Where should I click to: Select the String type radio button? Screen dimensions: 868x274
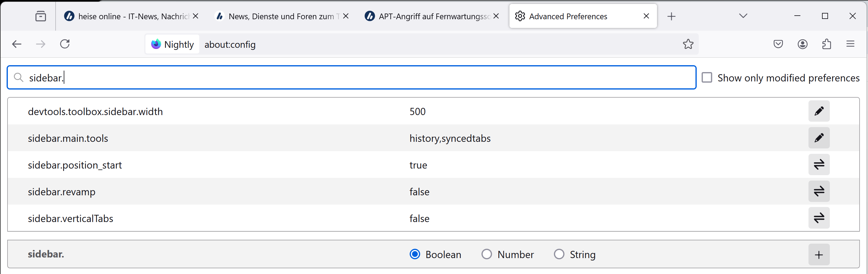[559, 254]
